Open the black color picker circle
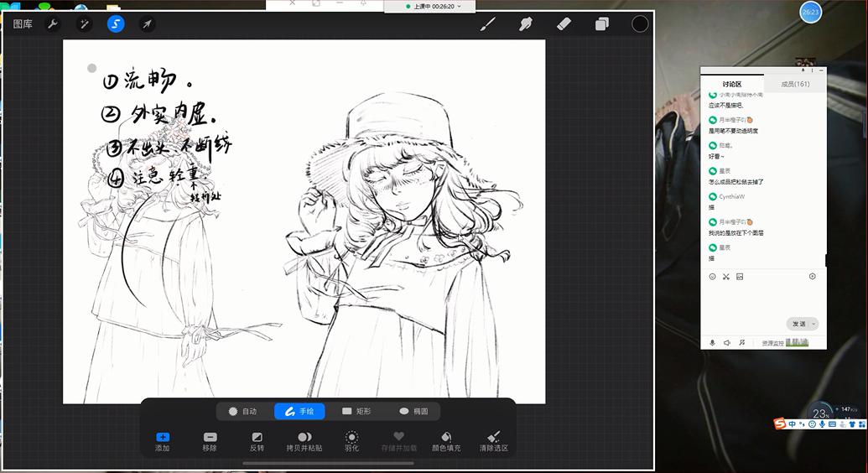Viewport: 868px width, 473px height. (x=640, y=23)
